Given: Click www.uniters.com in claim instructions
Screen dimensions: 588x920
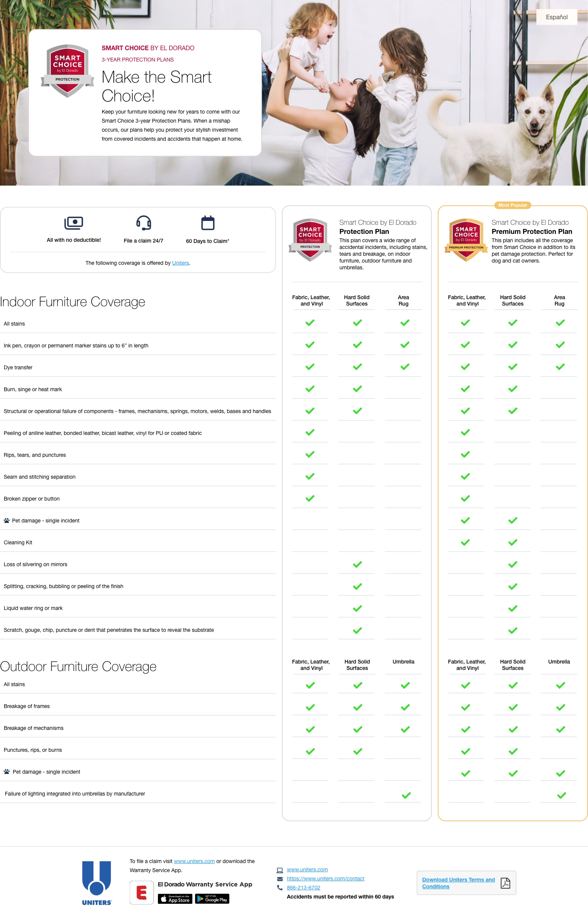Looking at the screenshot, I should pyautogui.click(x=194, y=861).
